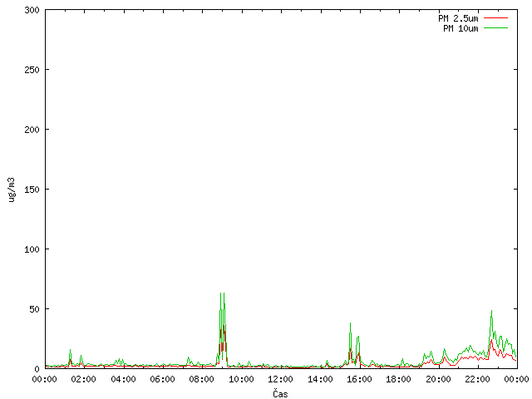Click the 20:00 time label
The image size is (532, 399).
click(438, 379)
